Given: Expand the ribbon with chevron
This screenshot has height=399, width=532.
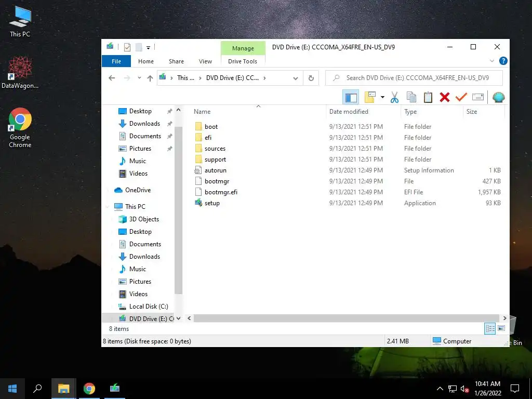Looking at the screenshot, I should (491, 61).
